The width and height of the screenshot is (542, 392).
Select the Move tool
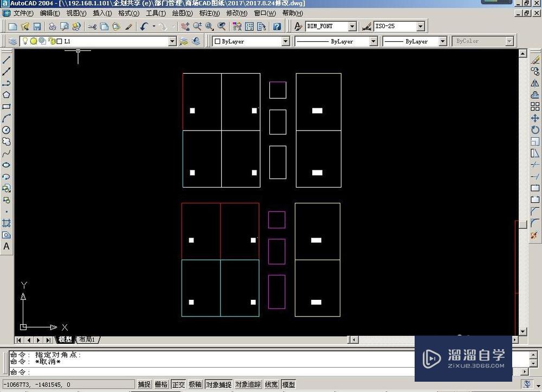click(535, 118)
